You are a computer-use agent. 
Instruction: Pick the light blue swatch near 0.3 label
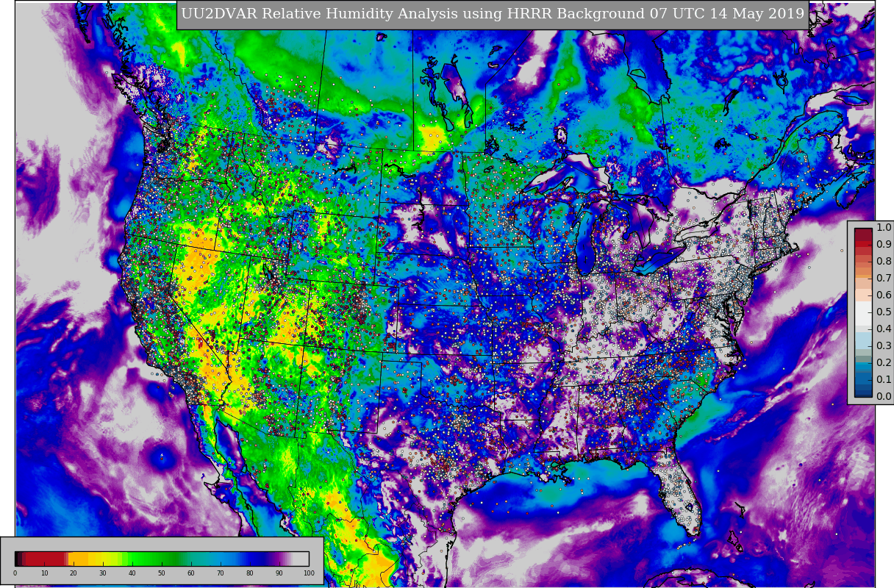pyautogui.click(x=863, y=342)
